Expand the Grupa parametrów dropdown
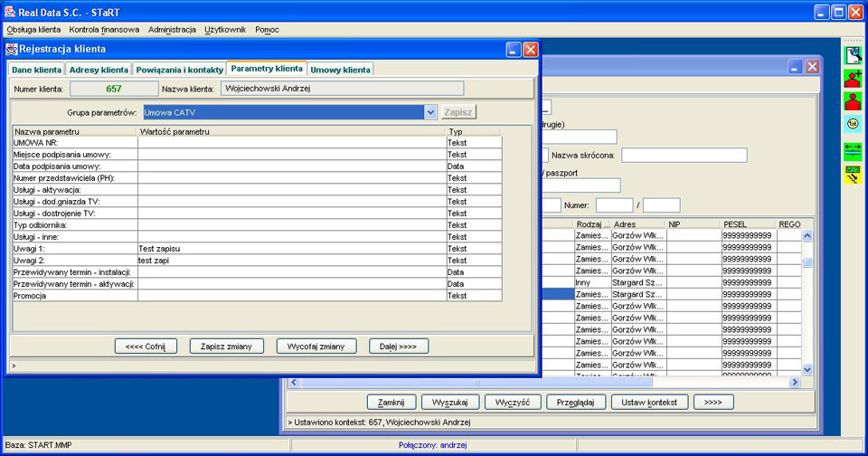This screenshot has height=456, width=868. (x=430, y=112)
